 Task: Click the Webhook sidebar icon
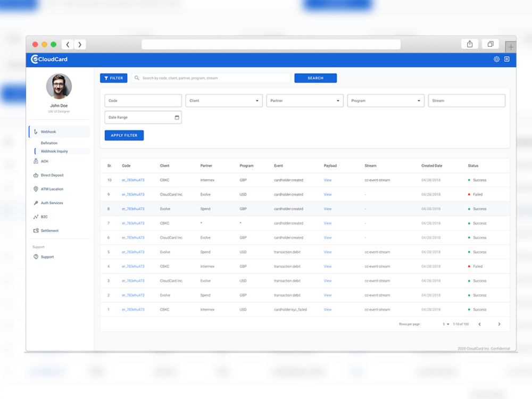click(x=36, y=131)
